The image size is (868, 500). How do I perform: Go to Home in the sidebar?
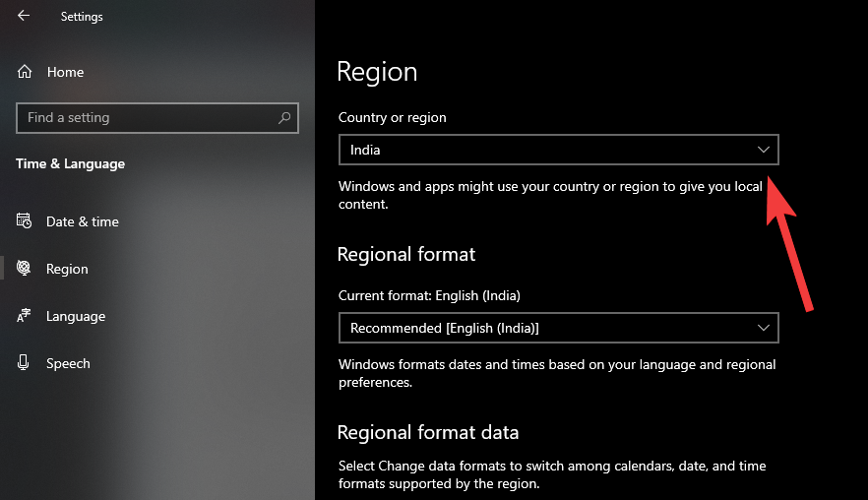pos(65,72)
